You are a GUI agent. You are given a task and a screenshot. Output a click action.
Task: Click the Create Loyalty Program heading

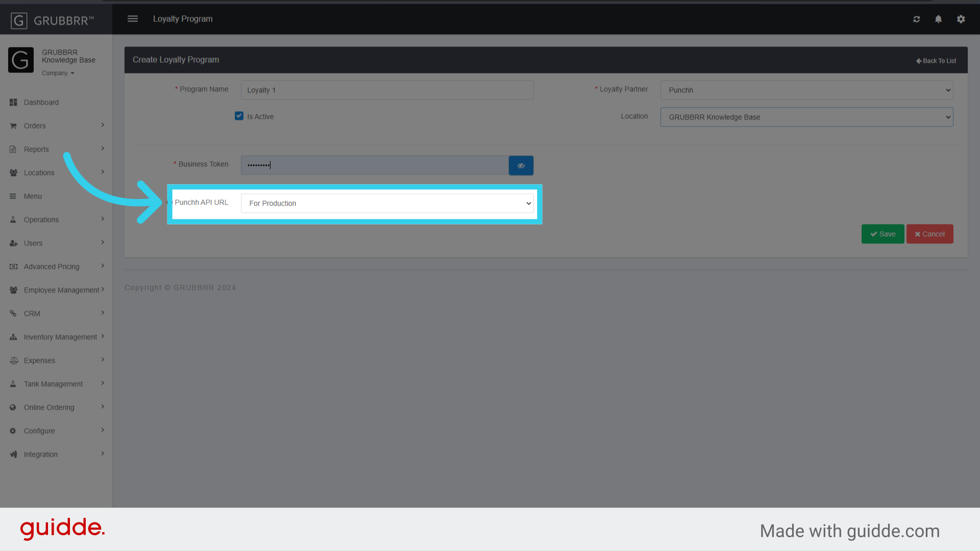pos(176,60)
